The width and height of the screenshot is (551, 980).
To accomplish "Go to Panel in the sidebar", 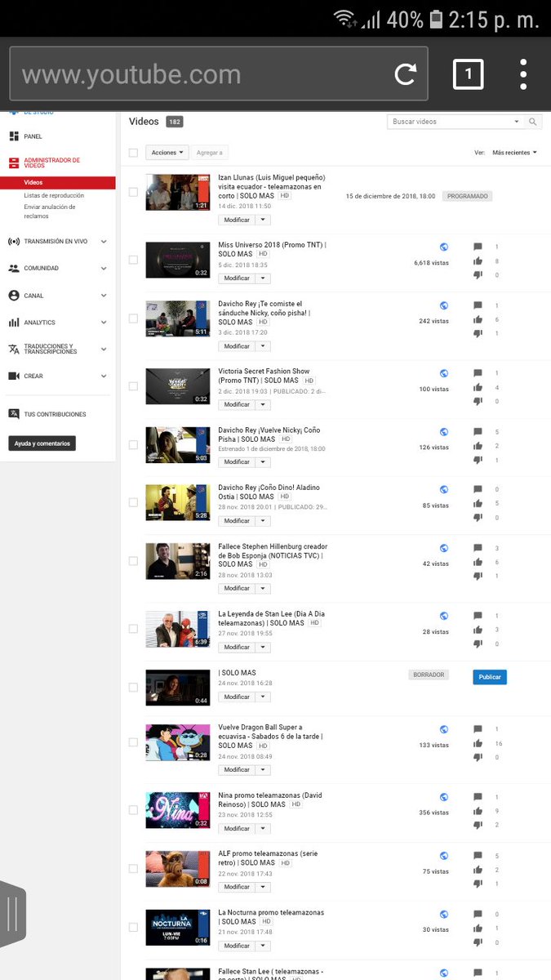I will tap(33, 136).
